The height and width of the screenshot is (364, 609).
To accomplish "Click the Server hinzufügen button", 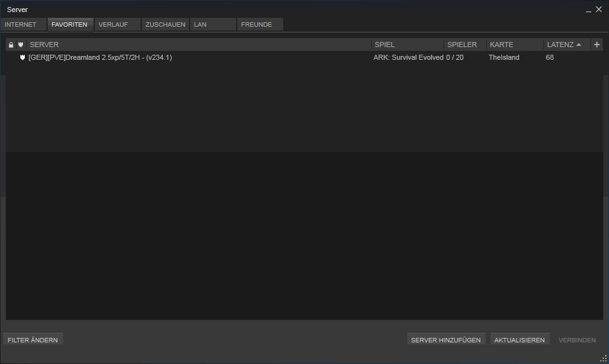I will (445, 340).
